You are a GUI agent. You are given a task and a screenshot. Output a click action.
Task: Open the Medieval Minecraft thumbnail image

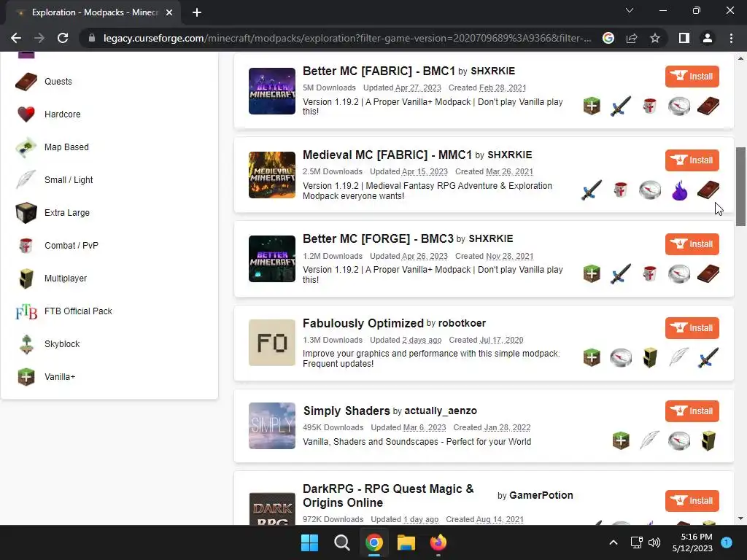[x=272, y=175]
